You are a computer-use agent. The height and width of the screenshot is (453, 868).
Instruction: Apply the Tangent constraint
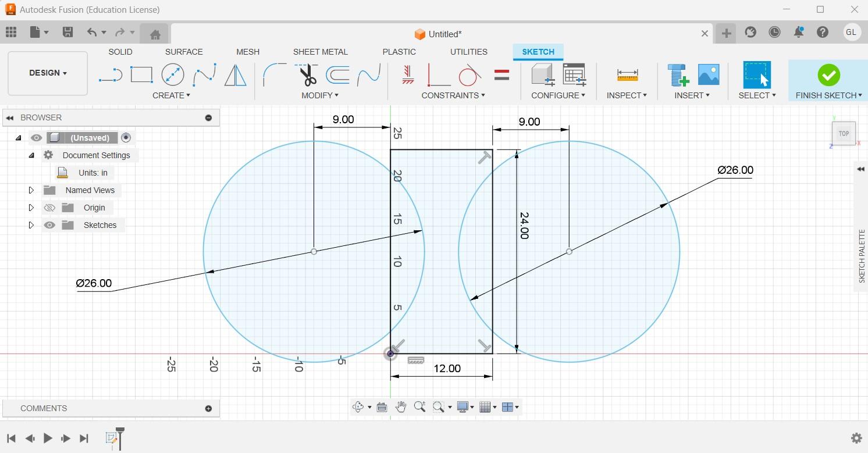(469, 75)
